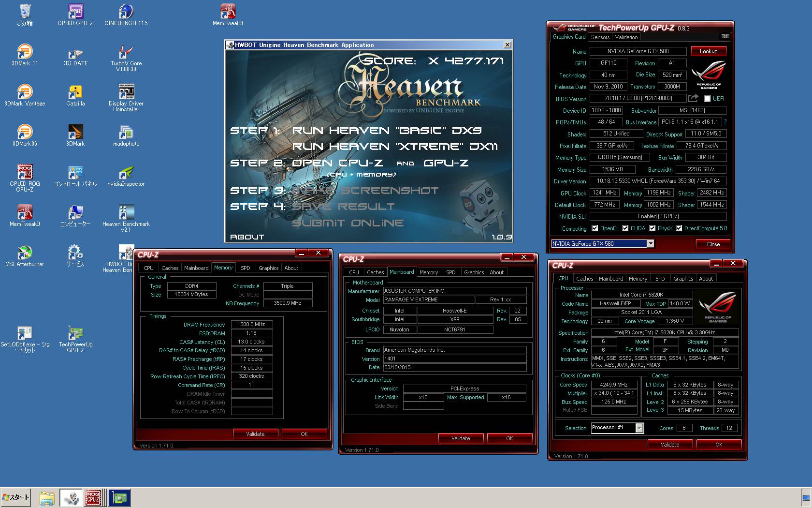This screenshot has width=812, height=508.
Task: Click the Close button in GPU-Z
Action: pos(713,244)
